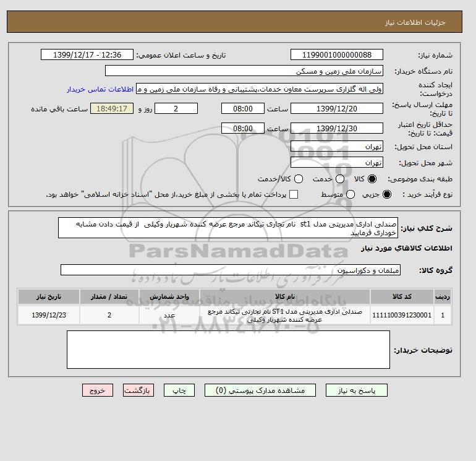Click the ردیف column header

[443, 296]
